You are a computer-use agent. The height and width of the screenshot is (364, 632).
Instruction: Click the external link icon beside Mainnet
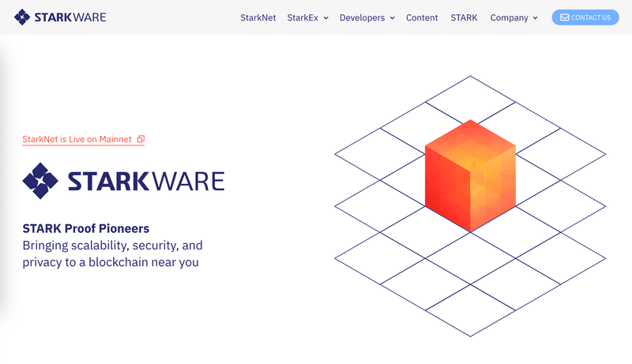pos(141,139)
